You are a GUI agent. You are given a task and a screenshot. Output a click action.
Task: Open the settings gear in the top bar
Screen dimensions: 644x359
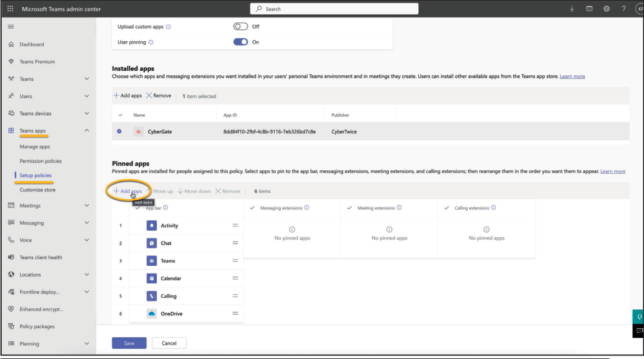point(606,8)
